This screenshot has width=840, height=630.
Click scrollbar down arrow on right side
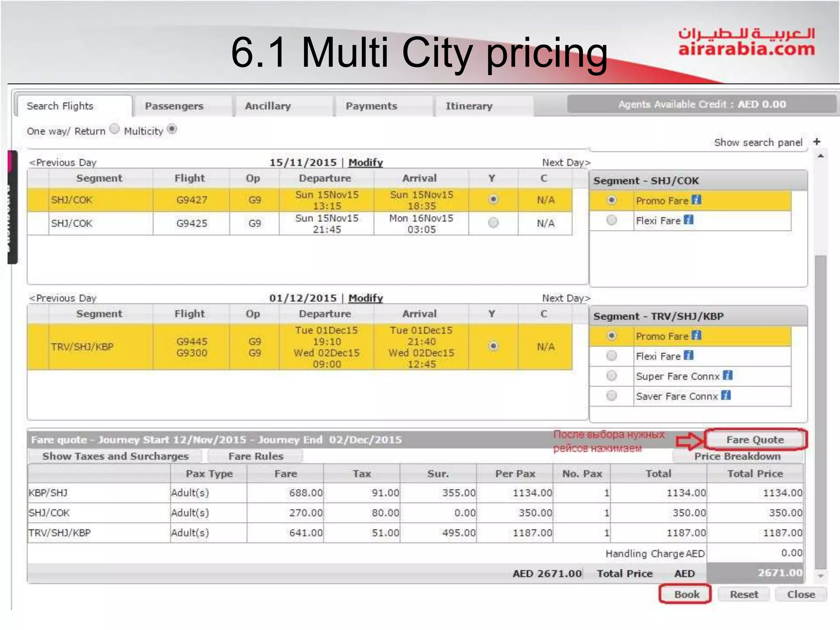[x=820, y=576]
